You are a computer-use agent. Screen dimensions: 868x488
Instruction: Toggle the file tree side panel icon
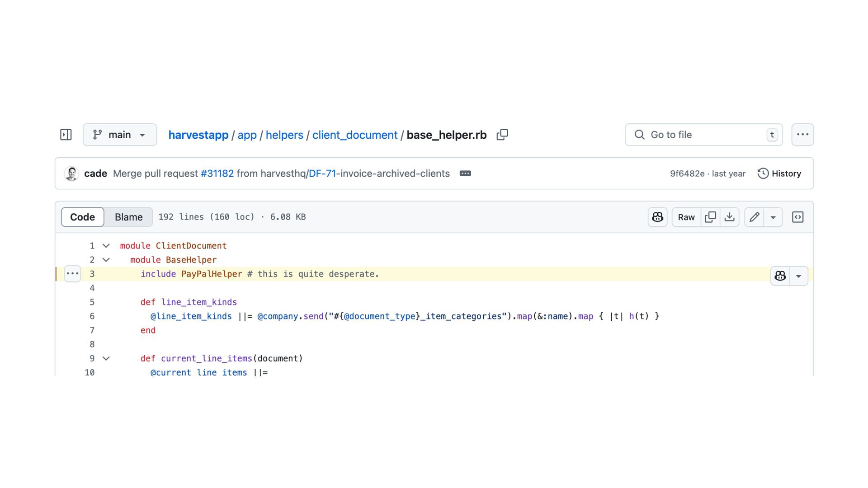(x=66, y=135)
